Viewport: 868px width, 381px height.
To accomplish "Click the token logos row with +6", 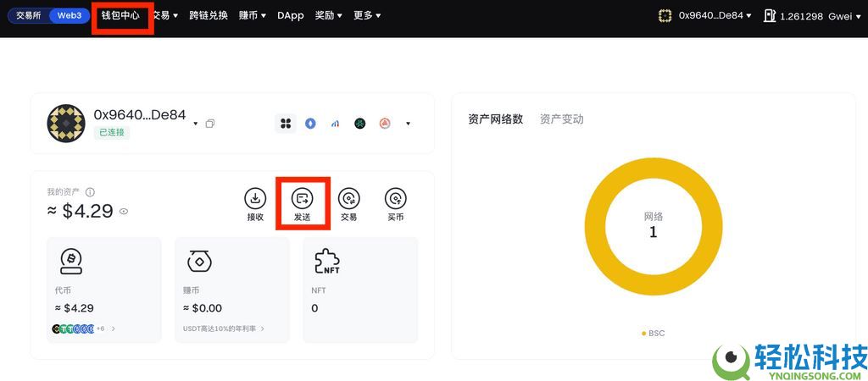I will coord(84,329).
